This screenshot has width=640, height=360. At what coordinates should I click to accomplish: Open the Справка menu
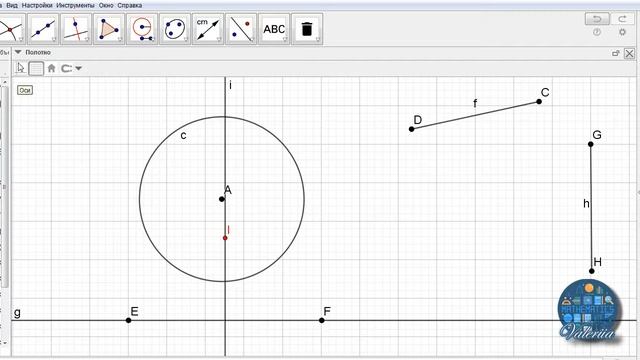(x=130, y=5)
